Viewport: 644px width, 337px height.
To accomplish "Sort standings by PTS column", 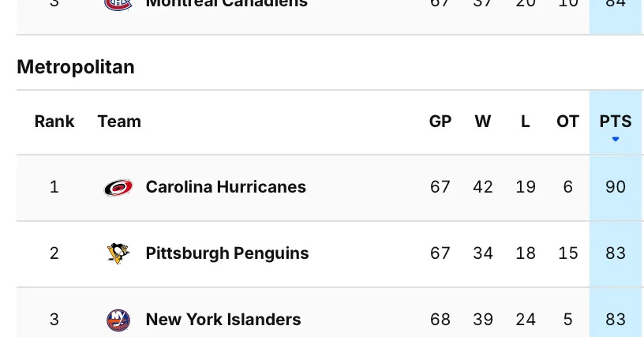I will (x=616, y=122).
